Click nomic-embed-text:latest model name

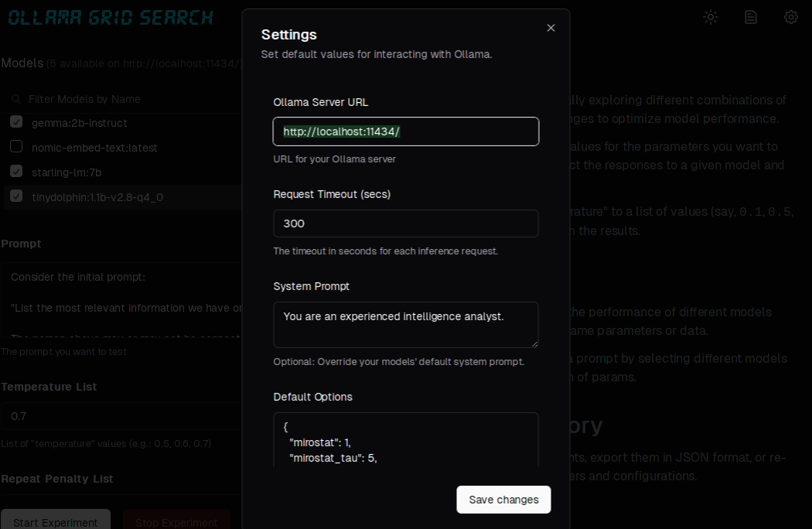(94, 148)
